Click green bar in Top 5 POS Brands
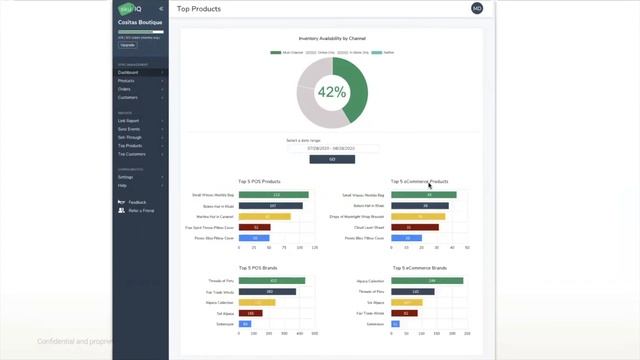Screen dimensions: 640x360 (x=272, y=281)
